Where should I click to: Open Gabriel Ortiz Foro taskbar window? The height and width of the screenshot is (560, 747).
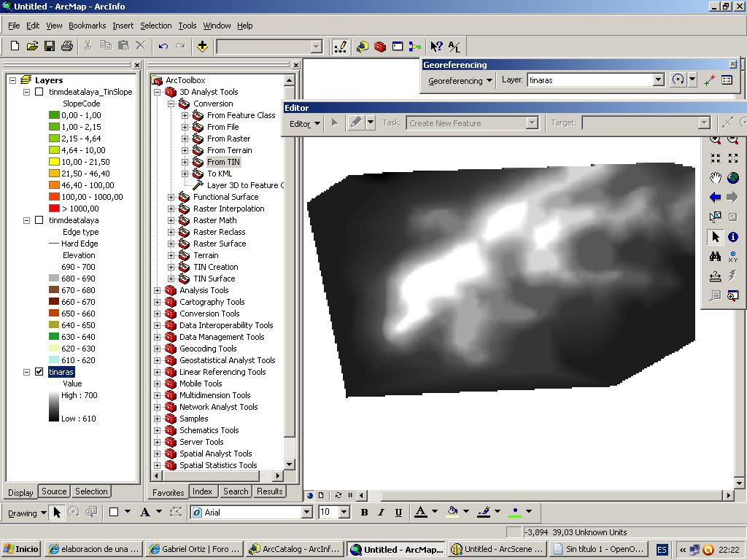click(x=194, y=549)
